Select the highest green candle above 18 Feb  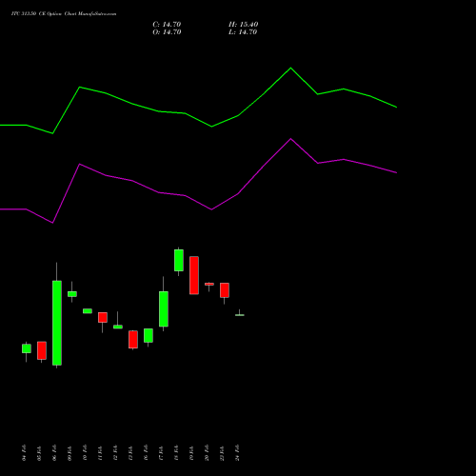pyautogui.click(x=179, y=260)
